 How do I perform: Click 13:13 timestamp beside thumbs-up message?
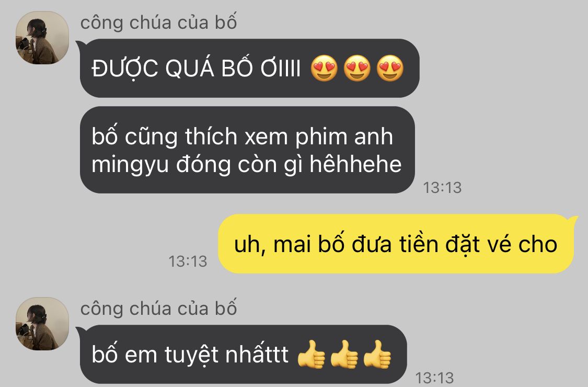point(434,378)
